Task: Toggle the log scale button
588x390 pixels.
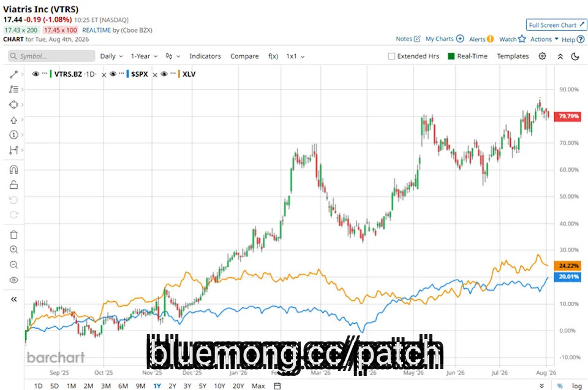Action: click(577, 386)
